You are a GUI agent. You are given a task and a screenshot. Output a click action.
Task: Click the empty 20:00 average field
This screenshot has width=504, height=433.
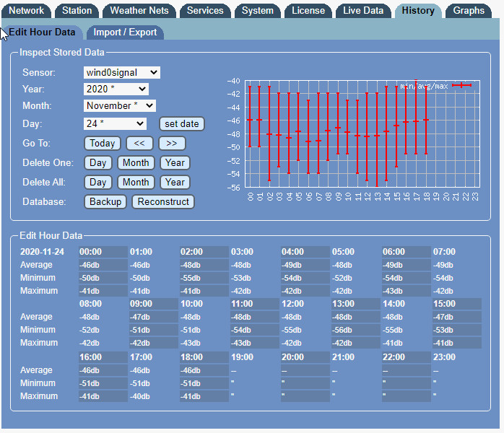305,370
